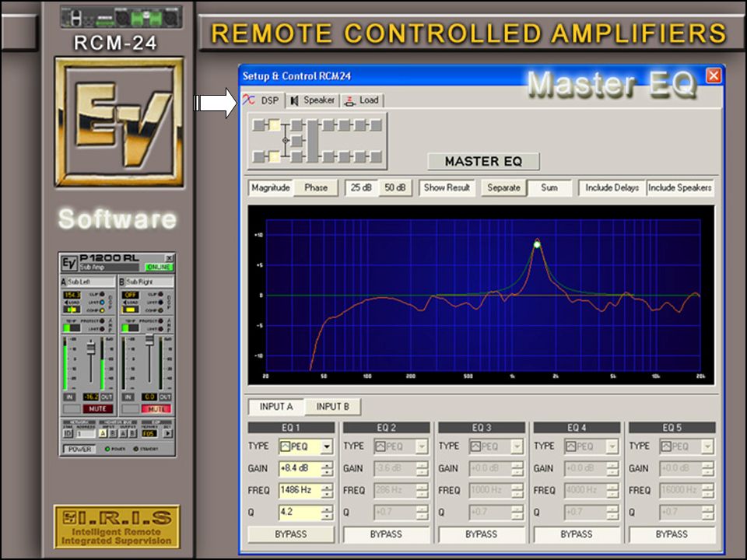Click the IRIS Intelligent Remote Supervision badge

[x=117, y=527]
